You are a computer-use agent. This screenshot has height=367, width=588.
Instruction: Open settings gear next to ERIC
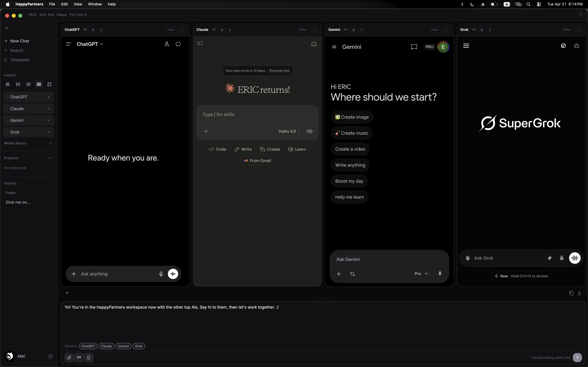50,356
